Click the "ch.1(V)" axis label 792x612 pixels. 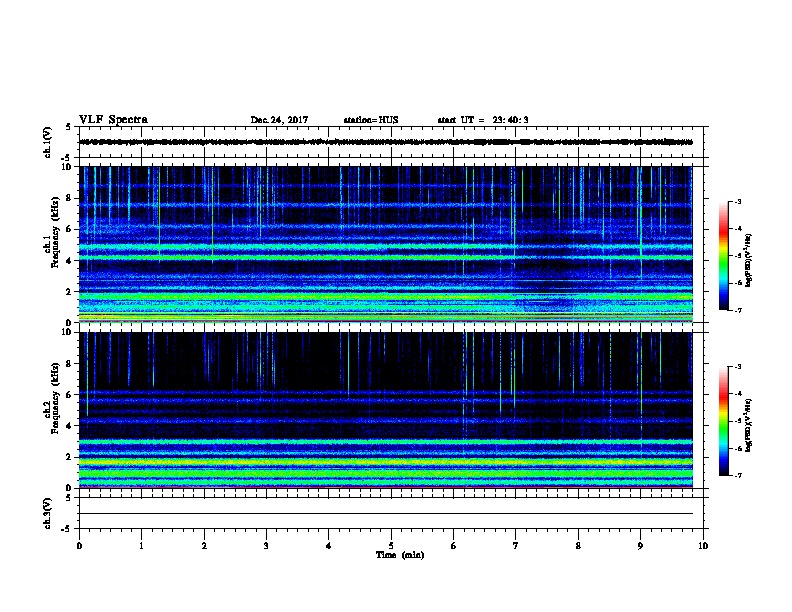point(48,142)
